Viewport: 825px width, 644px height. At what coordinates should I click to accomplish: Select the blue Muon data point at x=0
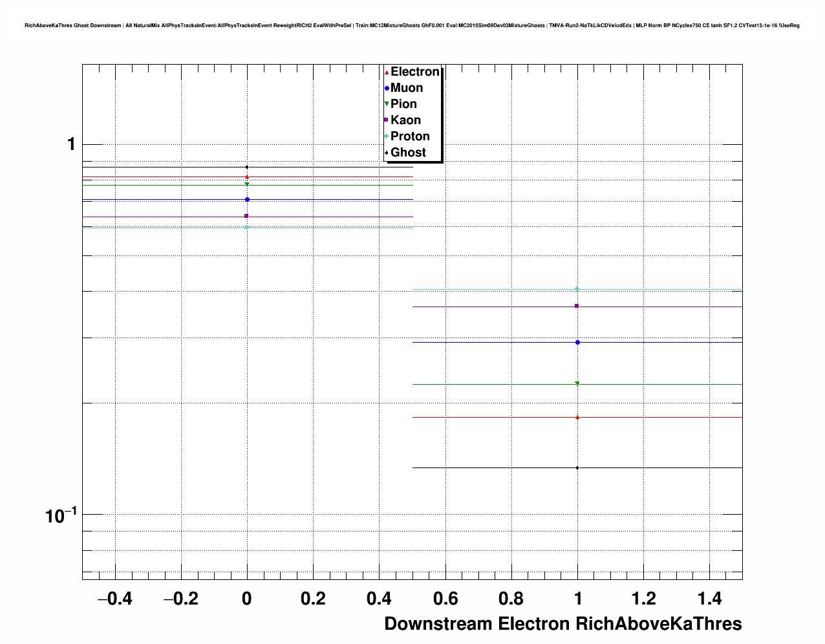(247, 199)
